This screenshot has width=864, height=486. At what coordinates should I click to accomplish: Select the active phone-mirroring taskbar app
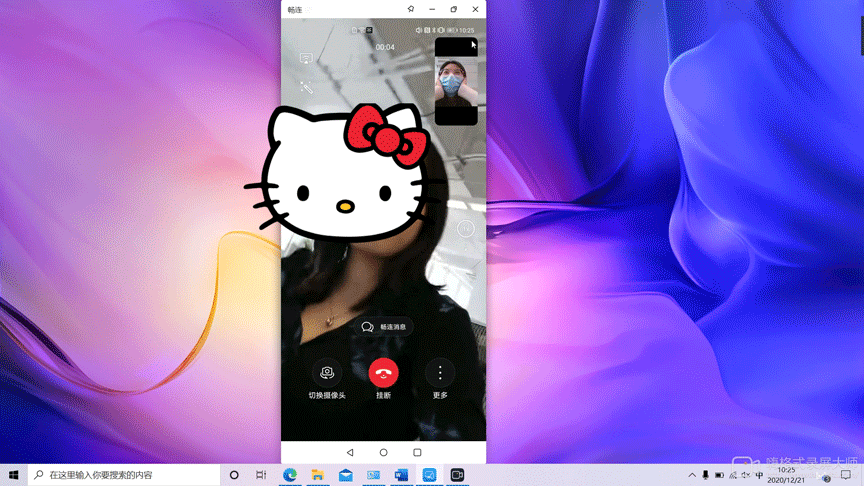429,474
